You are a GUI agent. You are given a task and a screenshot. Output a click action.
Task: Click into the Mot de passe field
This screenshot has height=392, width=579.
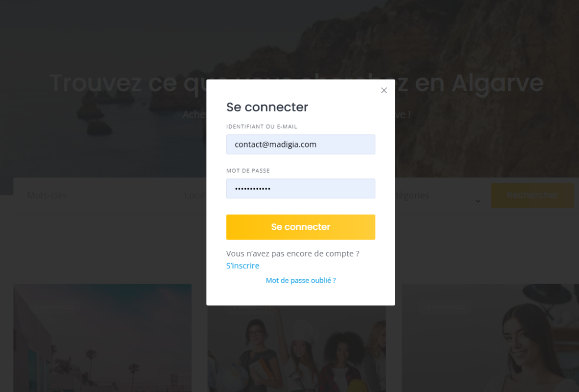click(301, 189)
